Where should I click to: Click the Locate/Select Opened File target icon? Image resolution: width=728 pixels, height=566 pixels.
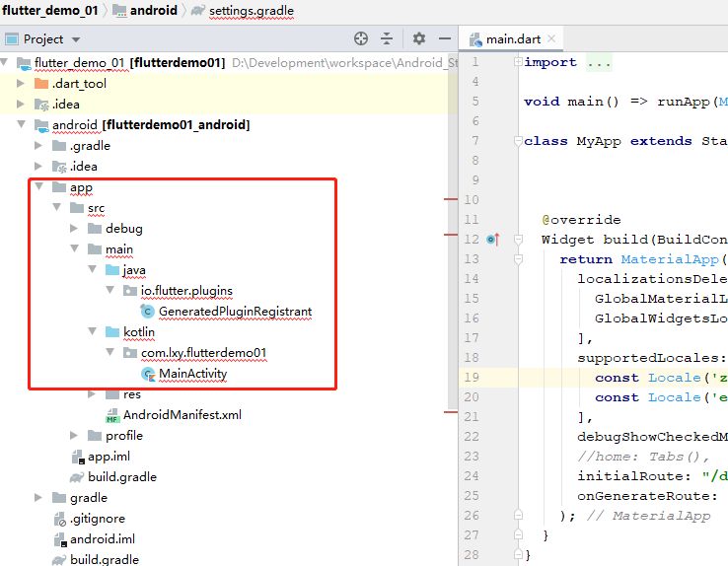coord(360,38)
